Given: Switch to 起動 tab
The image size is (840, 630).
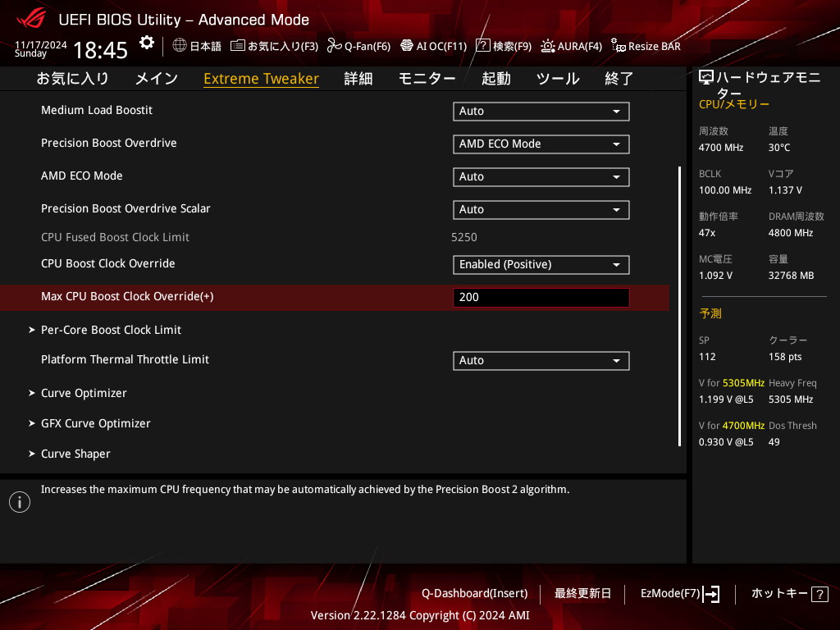Looking at the screenshot, I should click(496, 79).
